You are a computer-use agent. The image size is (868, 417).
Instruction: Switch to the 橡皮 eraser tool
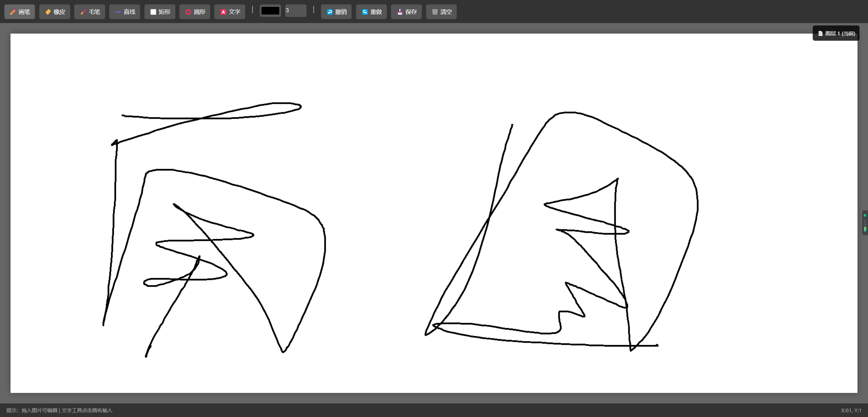[55, 12]
